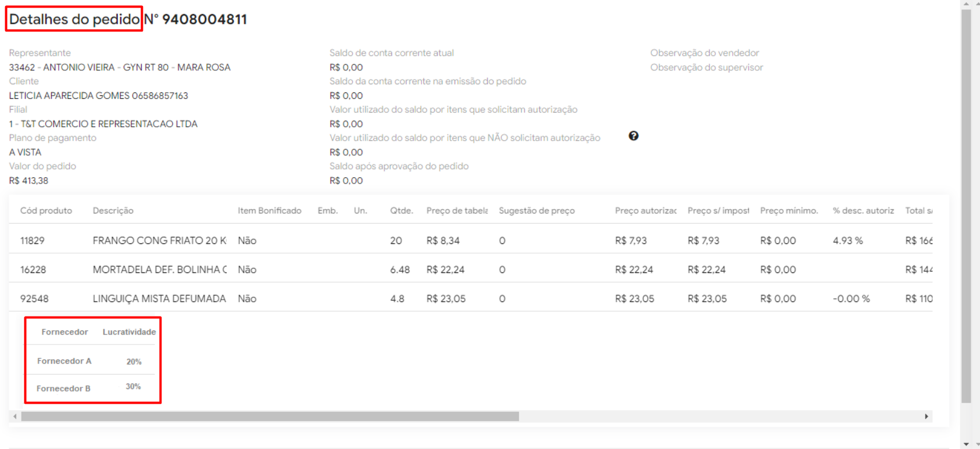Click the Lucratividade column header
The width and height of the screenshot is (980, 449).
click(129, 332)
